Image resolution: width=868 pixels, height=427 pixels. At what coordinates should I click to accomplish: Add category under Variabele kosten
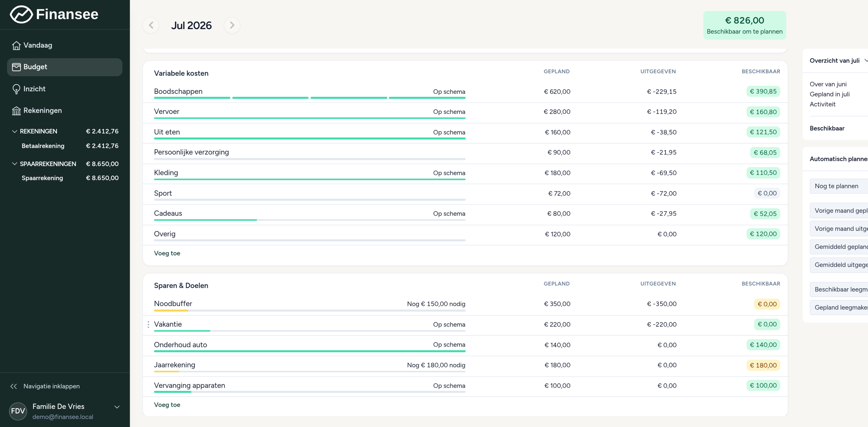tap(167, 253)
